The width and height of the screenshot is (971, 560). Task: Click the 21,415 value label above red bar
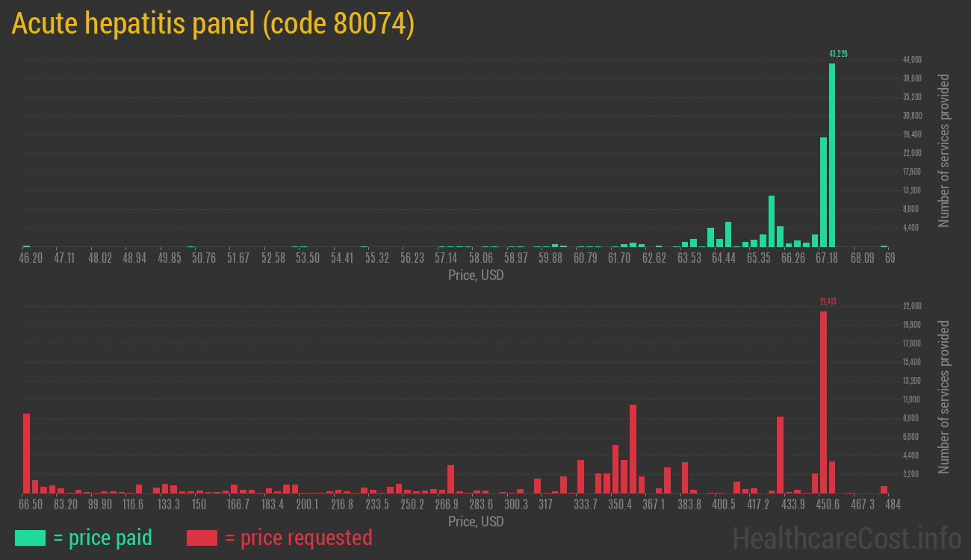click(828, 302)
